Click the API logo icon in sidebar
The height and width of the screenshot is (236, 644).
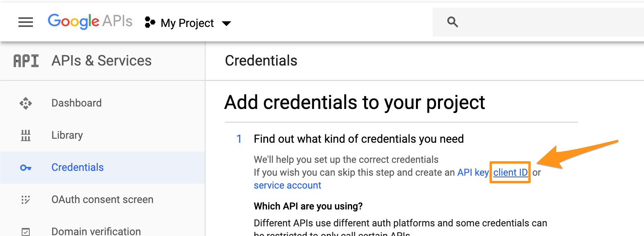(26, 61)
